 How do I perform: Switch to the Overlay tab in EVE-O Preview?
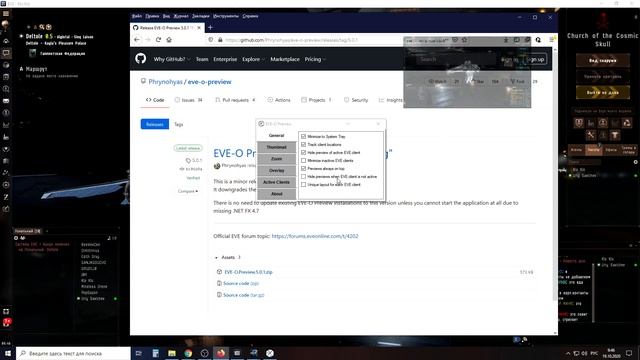point(276,170)
